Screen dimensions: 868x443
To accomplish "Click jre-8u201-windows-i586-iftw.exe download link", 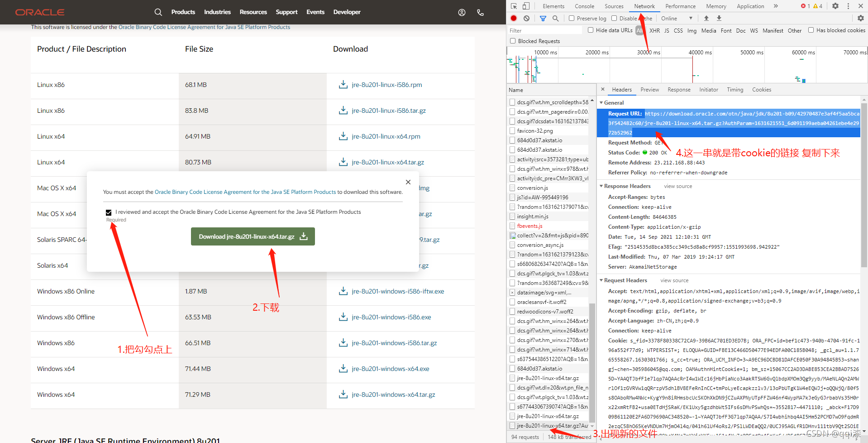I will click(398, 291).
